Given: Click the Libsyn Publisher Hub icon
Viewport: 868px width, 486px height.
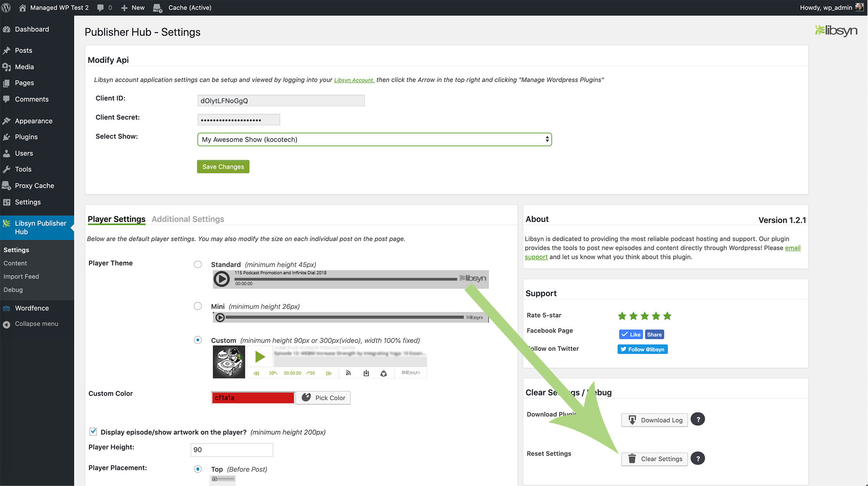Looking at the screenshot, I should pyautogui.click(x=7, y=223).
